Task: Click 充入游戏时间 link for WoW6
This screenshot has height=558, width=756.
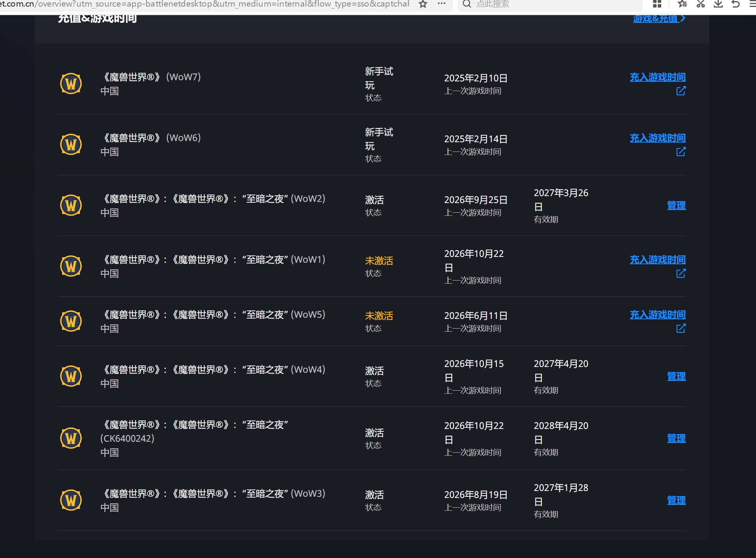Action: [x=658, y=138]
